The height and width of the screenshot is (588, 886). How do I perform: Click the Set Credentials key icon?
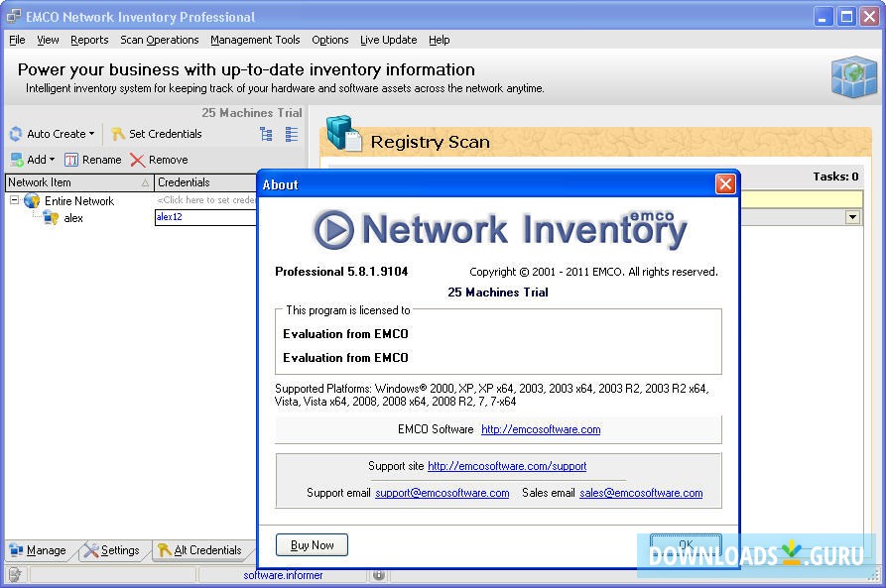(x=117, y=134)
